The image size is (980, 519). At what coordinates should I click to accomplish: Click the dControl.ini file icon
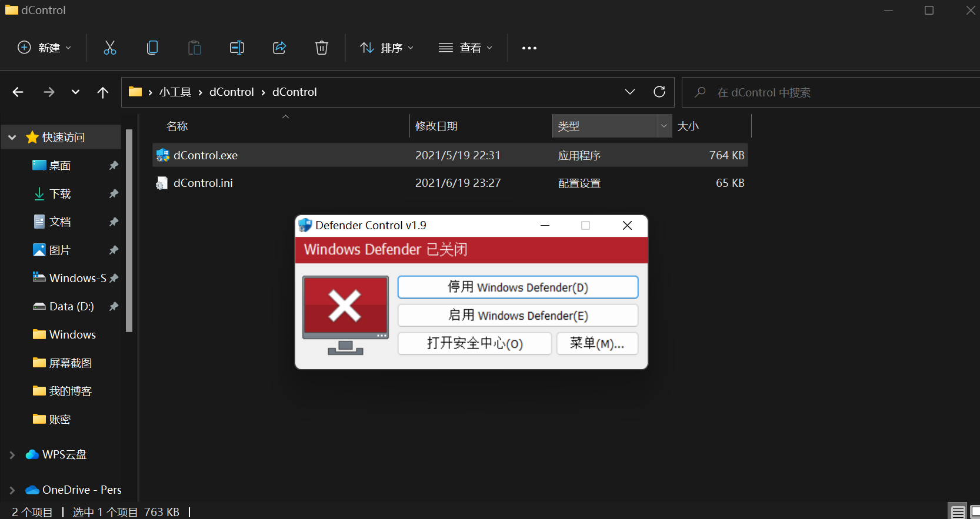click(x=162, y=183)
